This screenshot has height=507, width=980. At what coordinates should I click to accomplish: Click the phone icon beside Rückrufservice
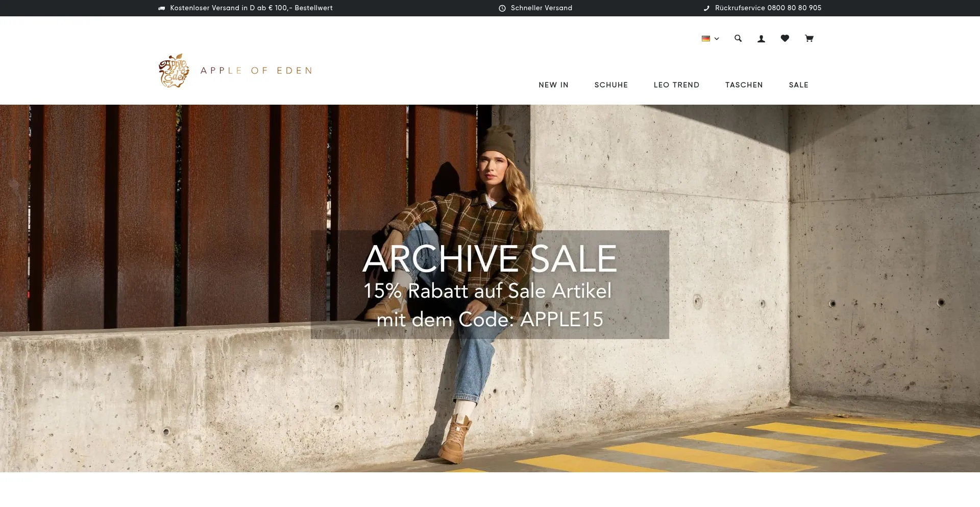click(x=706, y=8)
